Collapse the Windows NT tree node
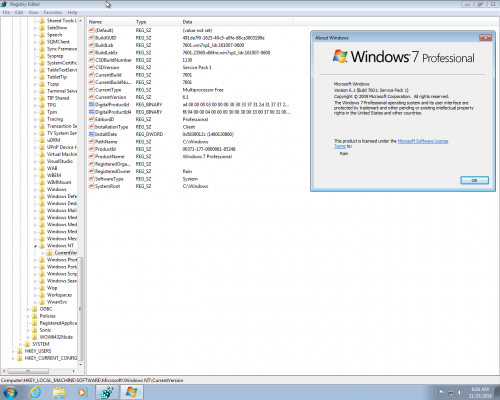This screenshot has height=400, width=500. 35,246
